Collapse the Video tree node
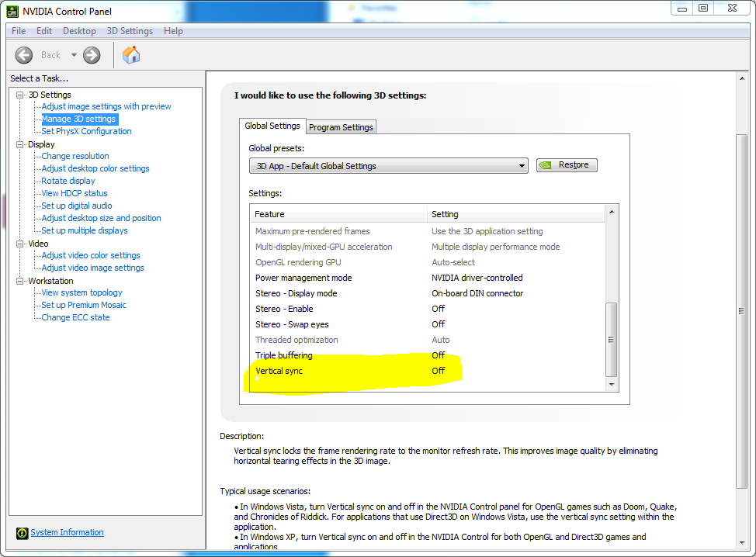The height and width of the screenshot is (557, 756). (x=19, y=244)
